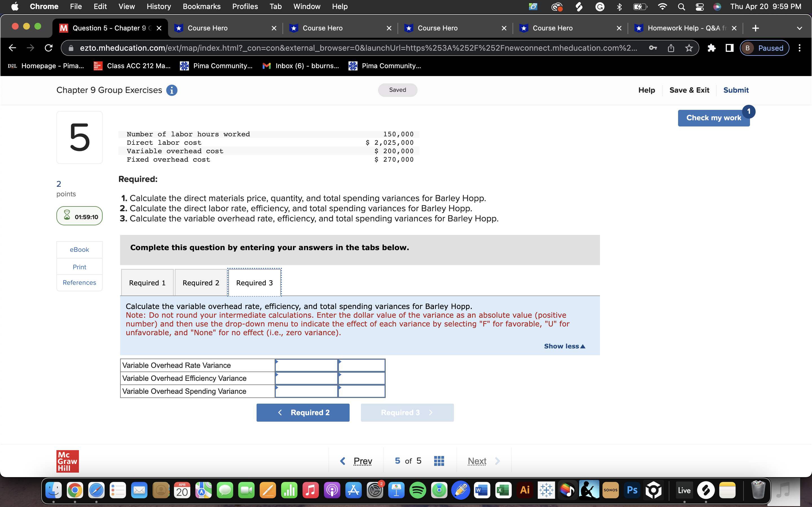
Task: Open the question grid navigator icon
Action: click(x=439, y=461)
